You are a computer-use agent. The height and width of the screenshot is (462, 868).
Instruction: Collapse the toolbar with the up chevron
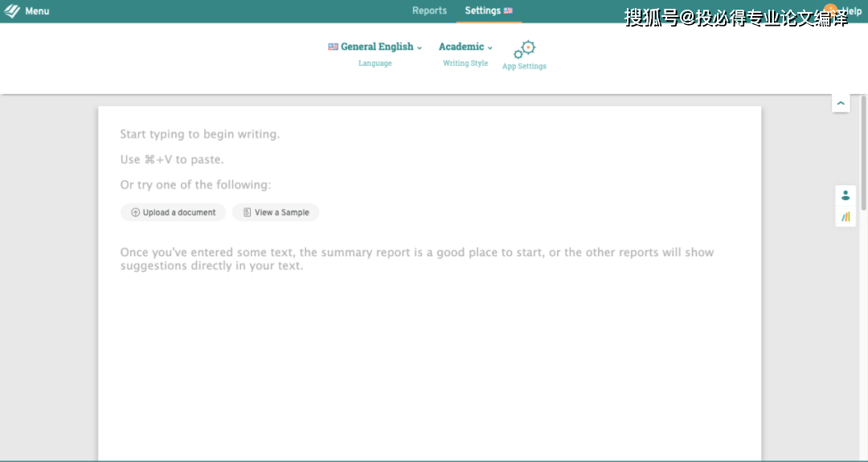tap(841, 103)
